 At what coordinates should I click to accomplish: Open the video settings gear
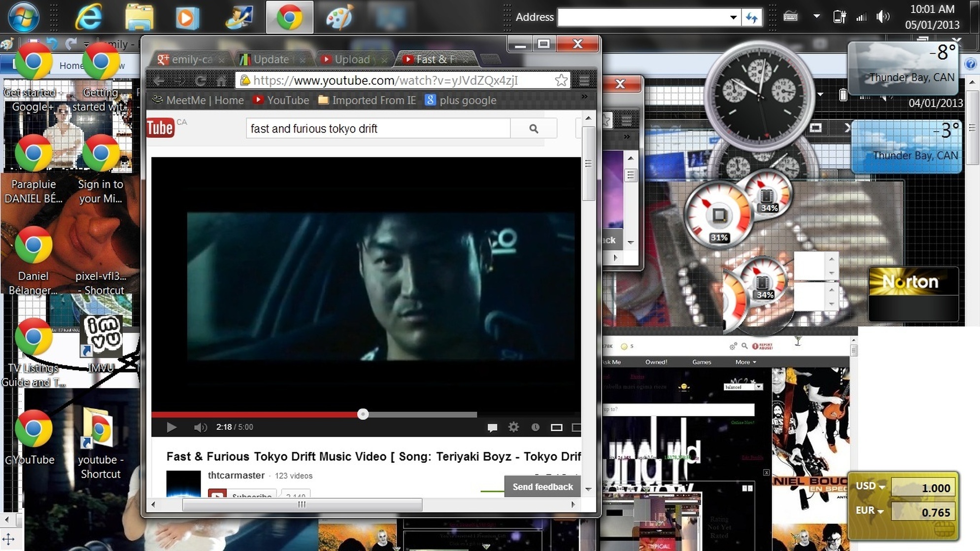tap(513, 427)
